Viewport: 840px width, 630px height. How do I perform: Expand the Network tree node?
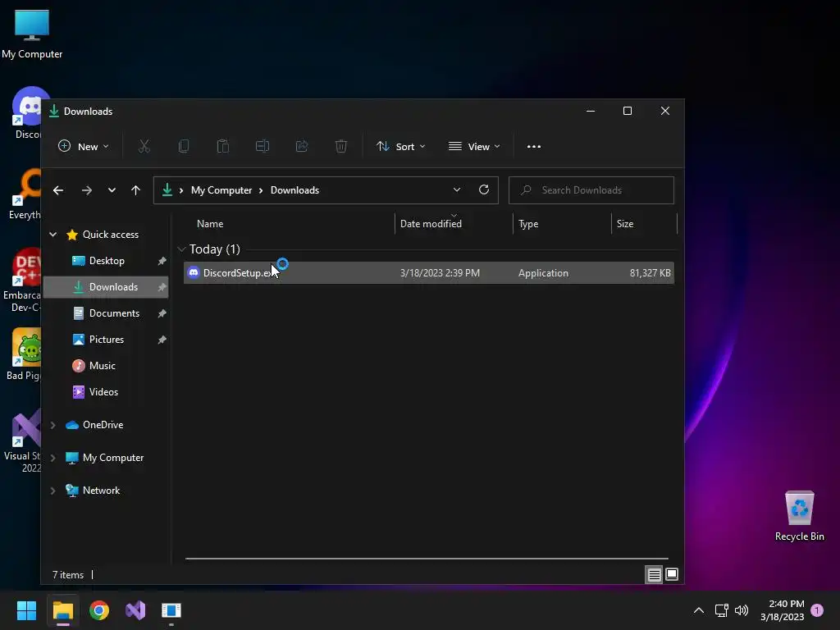53,491
